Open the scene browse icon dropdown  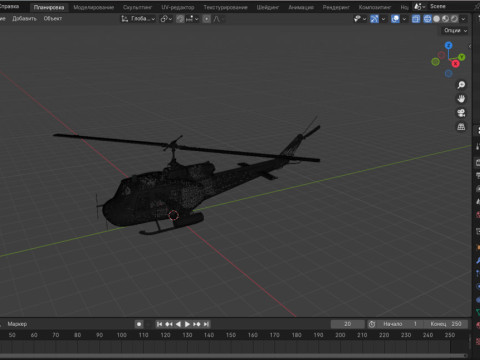coord(419,6)
